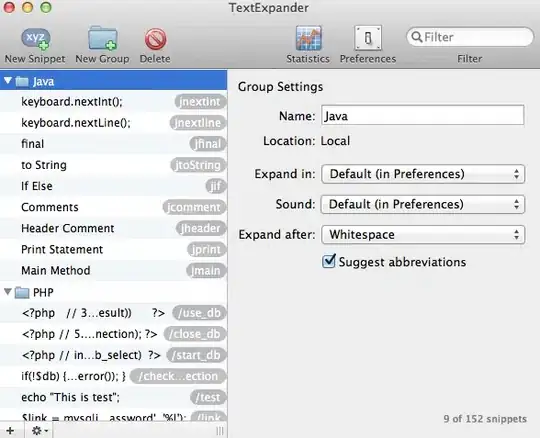The width and height of the screenshot is (540, 438).
Task: Select the If Else snippet
Action: pos(114,186)
